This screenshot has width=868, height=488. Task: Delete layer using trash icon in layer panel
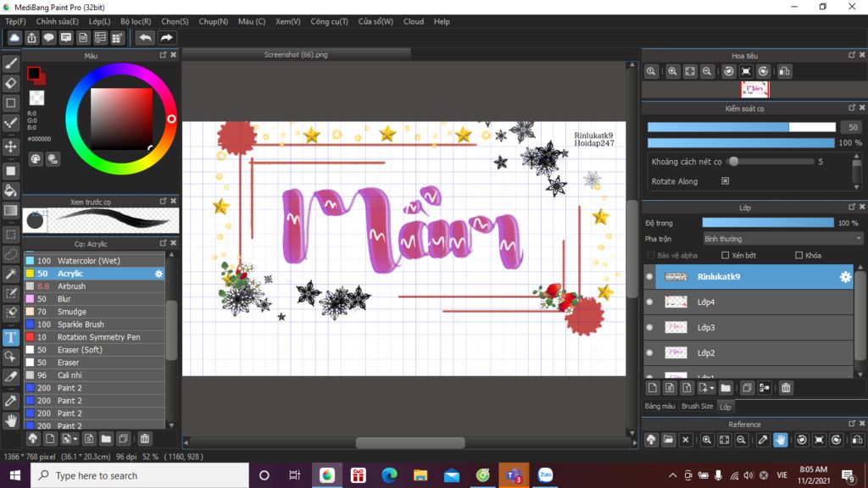pos(786,388)
